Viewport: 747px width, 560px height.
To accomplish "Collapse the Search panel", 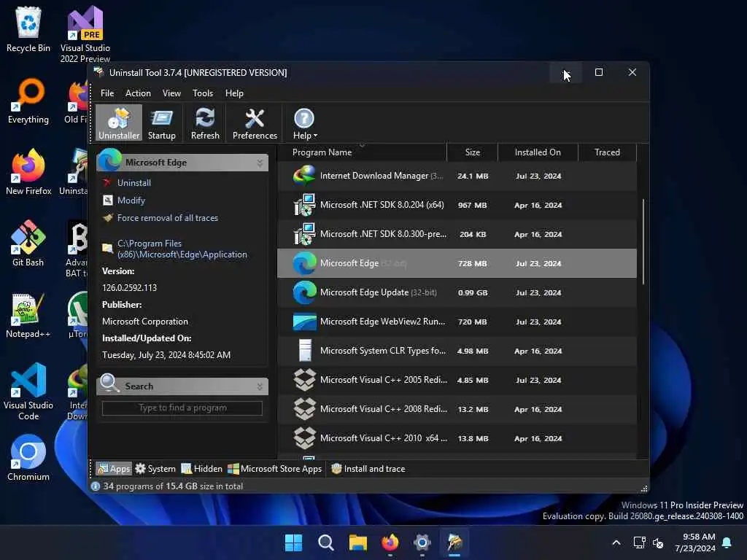I will [260, 386].
